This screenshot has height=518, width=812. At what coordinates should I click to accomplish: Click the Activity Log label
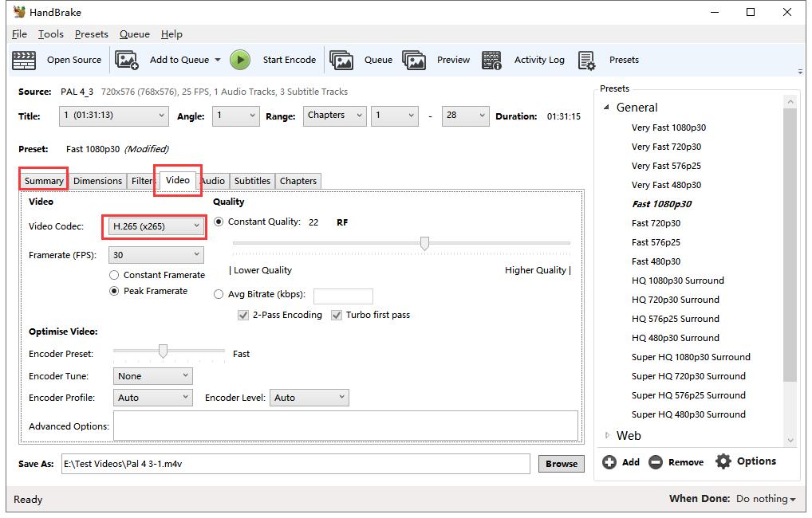[x=539, y=60]
